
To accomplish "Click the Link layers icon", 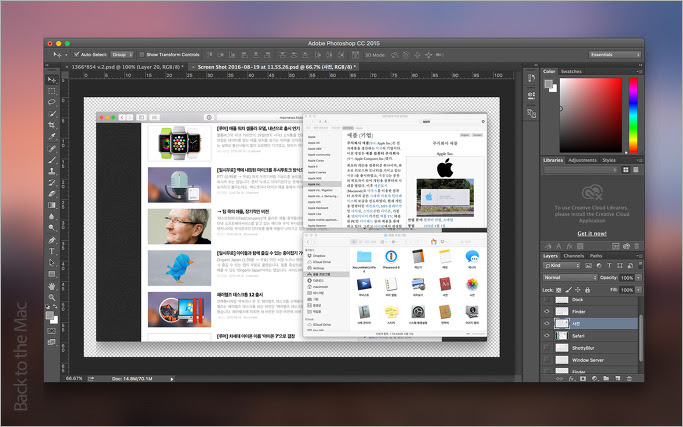I will click(x=559, y=379).
